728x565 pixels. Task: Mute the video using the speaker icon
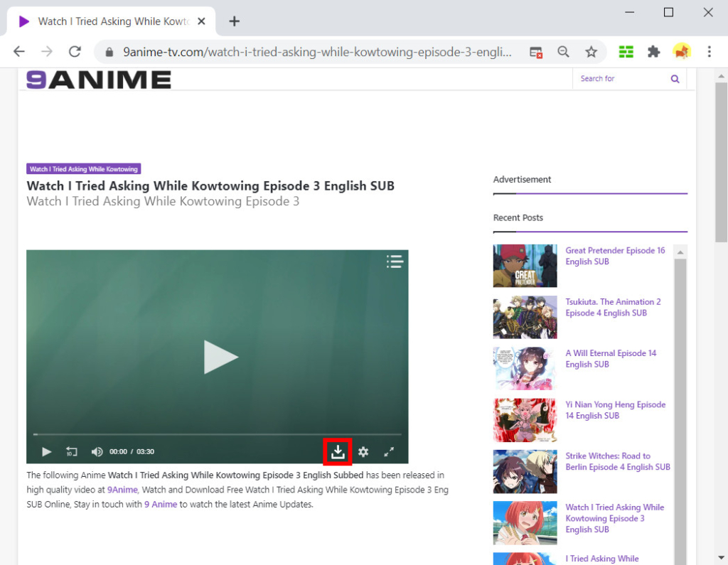pos(97,451)
